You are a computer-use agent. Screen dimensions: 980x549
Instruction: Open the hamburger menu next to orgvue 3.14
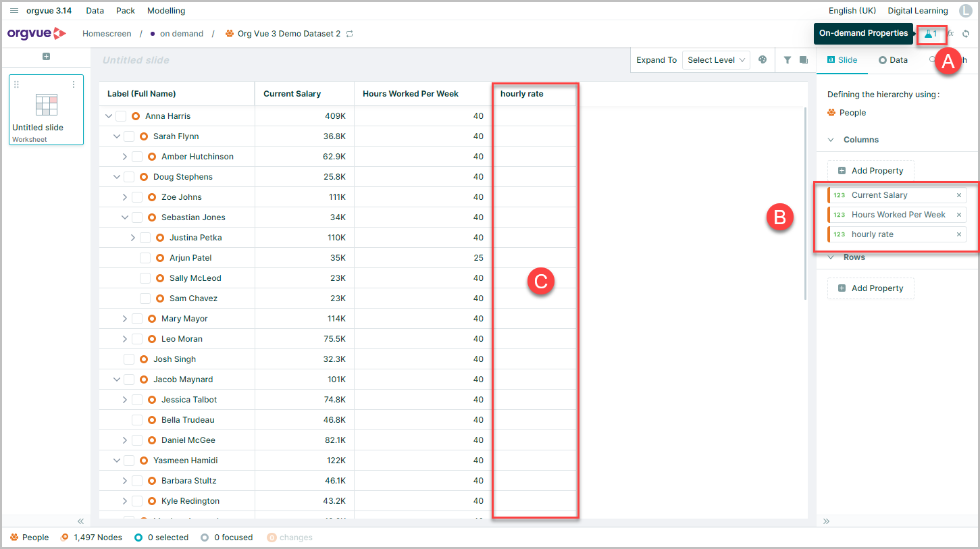pyautogui.click(x=14, y=11)
